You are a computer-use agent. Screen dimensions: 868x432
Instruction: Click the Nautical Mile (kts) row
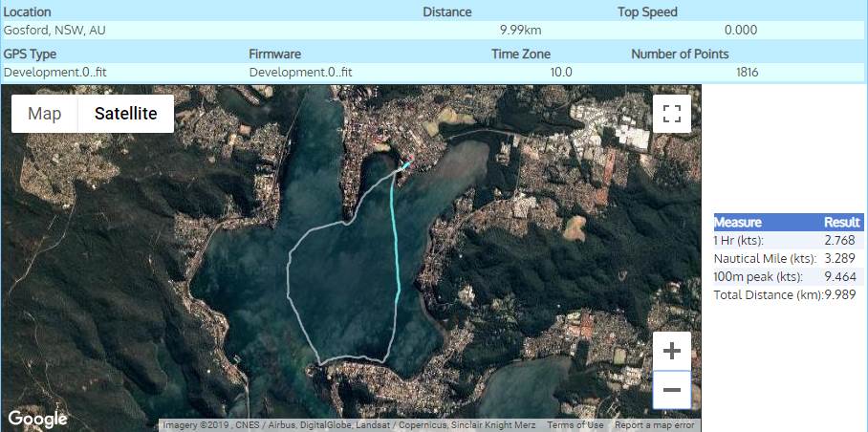[784, 258]
